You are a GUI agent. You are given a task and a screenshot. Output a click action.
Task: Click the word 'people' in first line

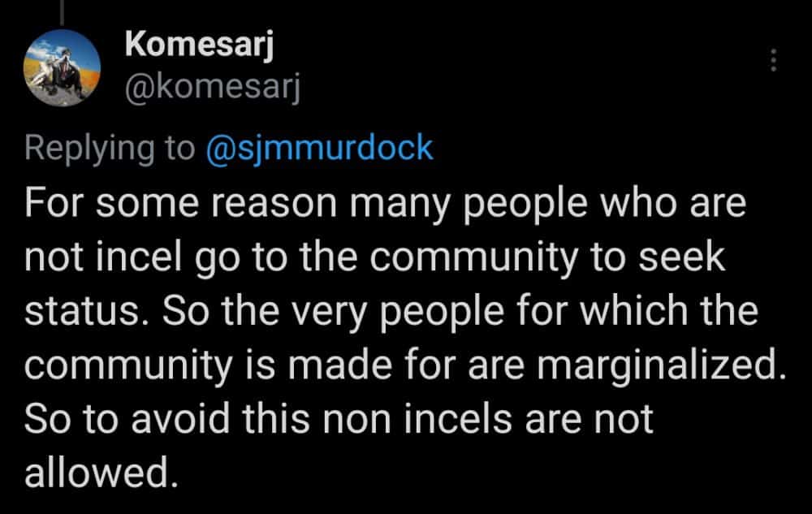(525, 205)
